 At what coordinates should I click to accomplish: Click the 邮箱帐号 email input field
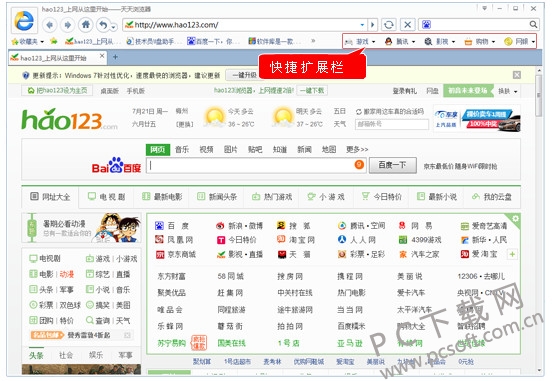click(392, 124)
